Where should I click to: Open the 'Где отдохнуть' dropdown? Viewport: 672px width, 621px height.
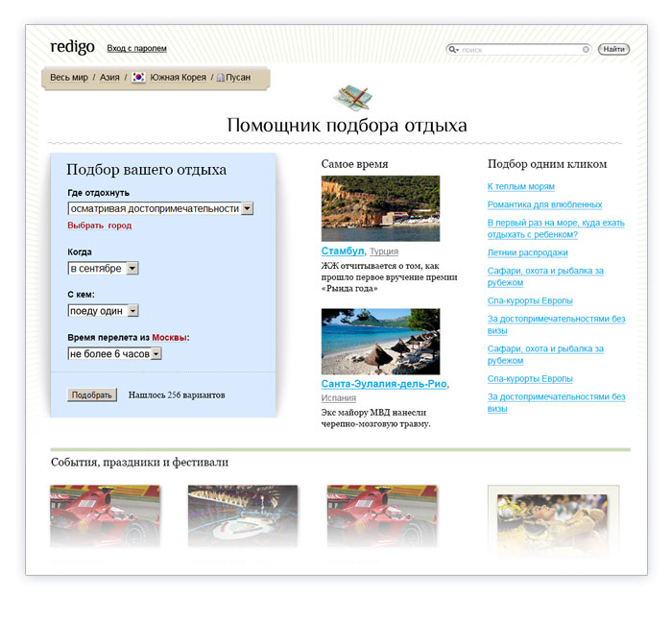[x=247, y=208]
